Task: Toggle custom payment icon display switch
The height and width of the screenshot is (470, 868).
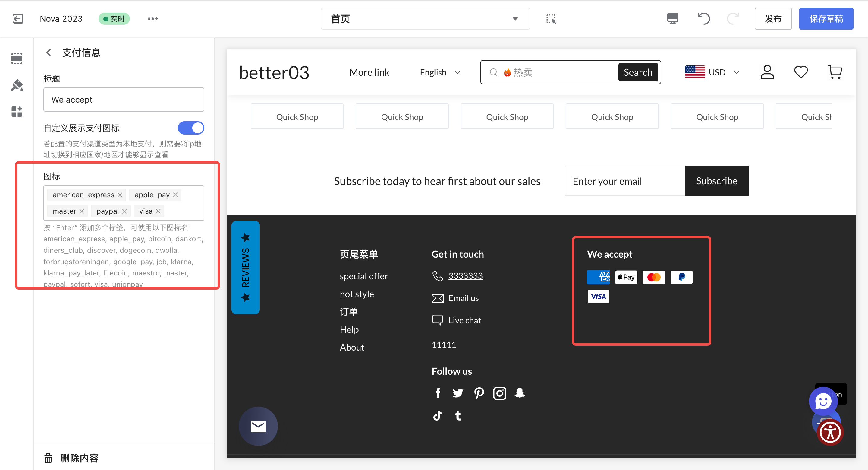Action: tap(191, 128)
